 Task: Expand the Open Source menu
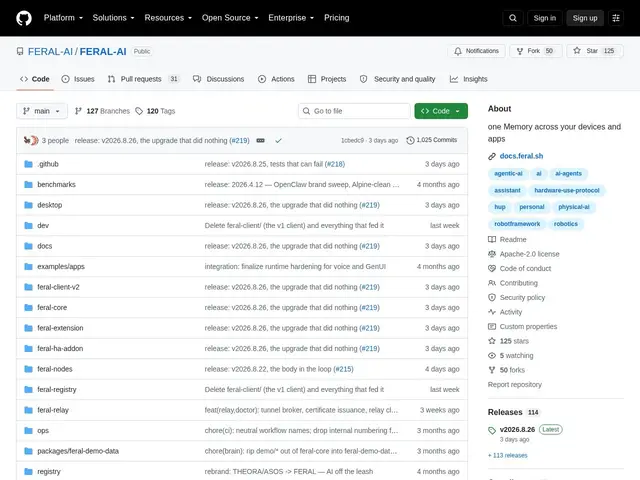[230, 18]
